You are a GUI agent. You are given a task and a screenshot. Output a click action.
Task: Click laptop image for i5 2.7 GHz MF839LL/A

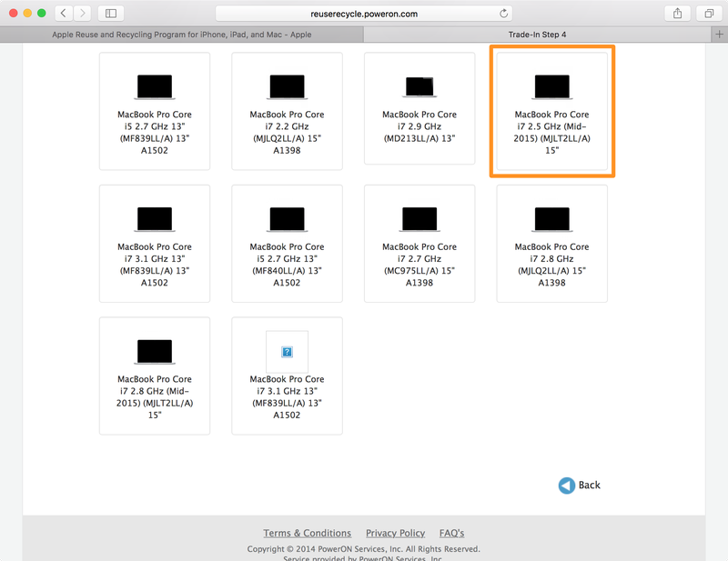155,86
